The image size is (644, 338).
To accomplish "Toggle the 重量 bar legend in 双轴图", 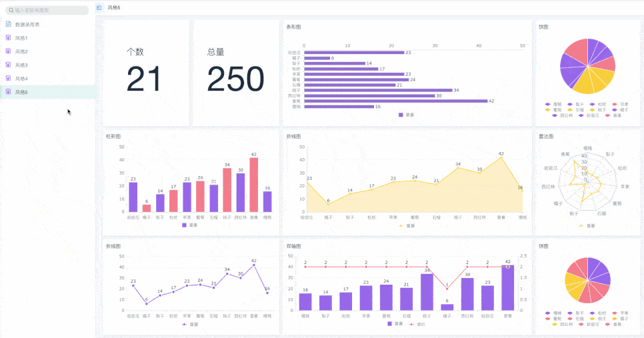I will click(395, 324).
